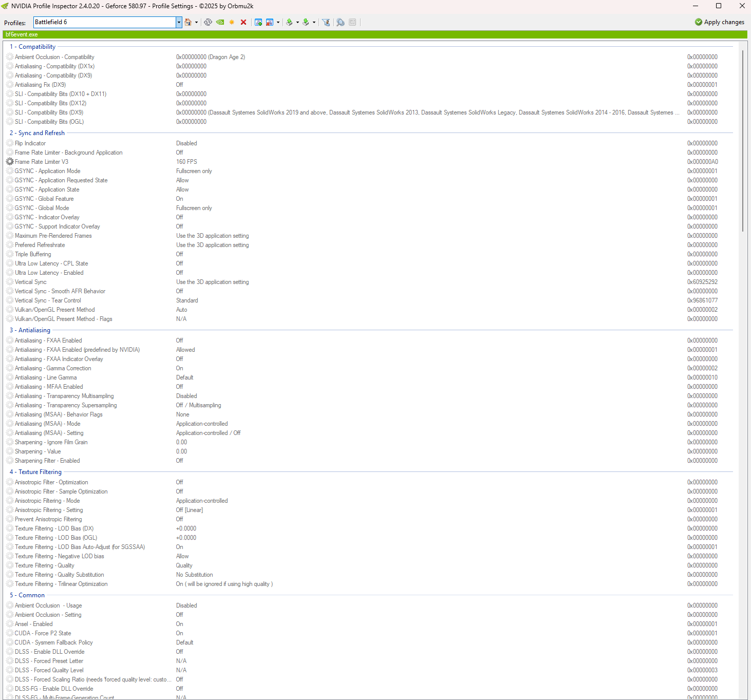Select the Triple Buffering setting
This screenshot has height=700, width=751.
[x=369, y=254]
